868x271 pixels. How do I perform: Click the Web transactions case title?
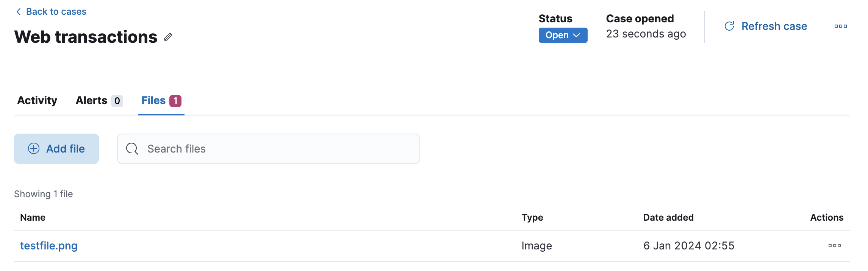point(86,37)
